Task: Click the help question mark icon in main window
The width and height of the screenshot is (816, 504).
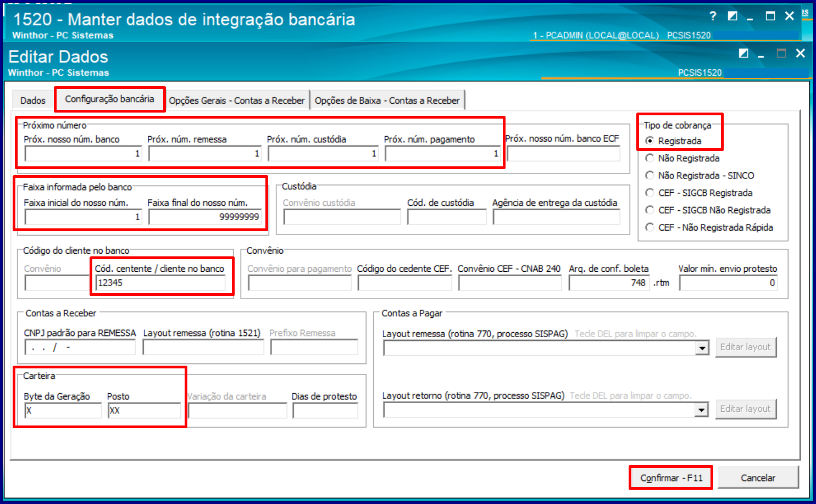Action: (713, 16)
